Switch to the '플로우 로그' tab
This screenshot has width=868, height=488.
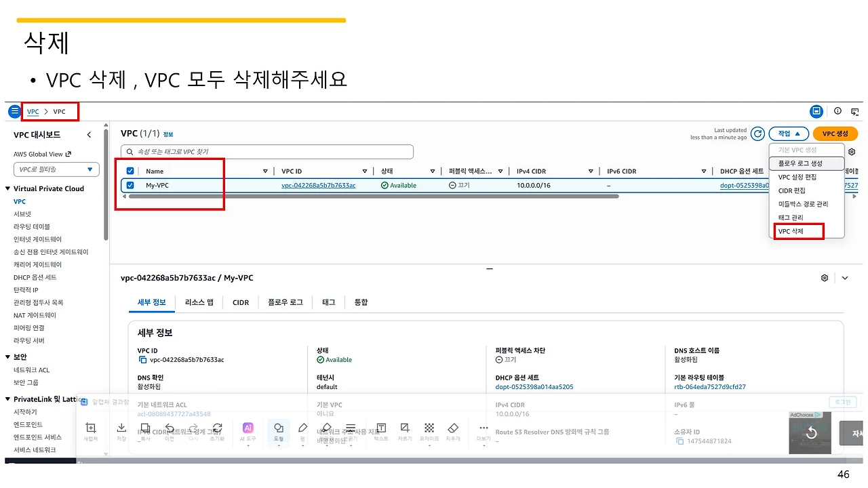(x=285, y=302)
